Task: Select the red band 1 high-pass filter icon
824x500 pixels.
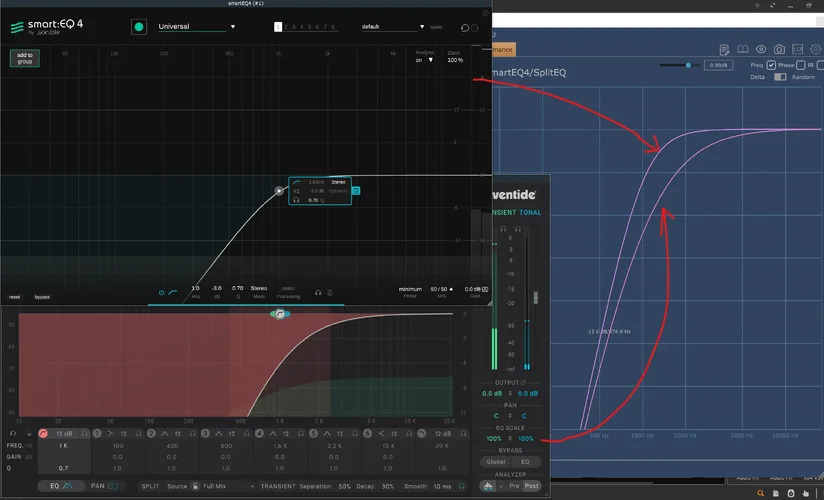Action: (x=43, y=433)
